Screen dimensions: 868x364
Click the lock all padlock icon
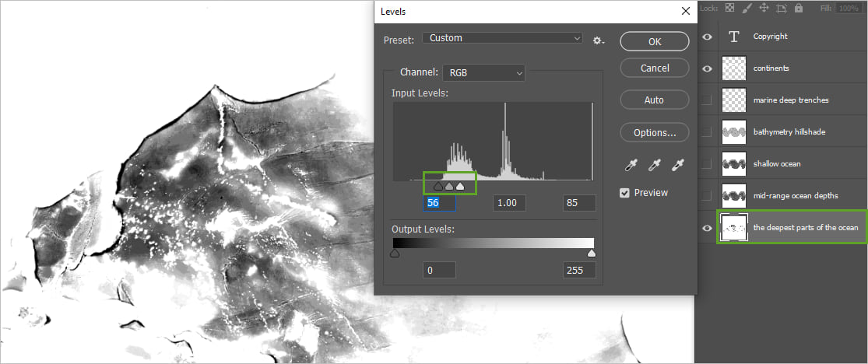798,8
